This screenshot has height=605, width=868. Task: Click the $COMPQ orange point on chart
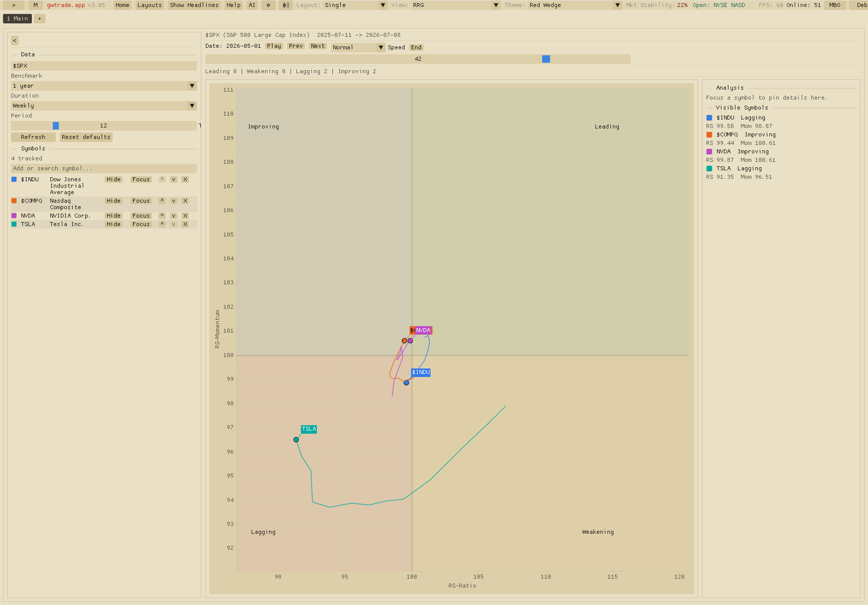404,341
